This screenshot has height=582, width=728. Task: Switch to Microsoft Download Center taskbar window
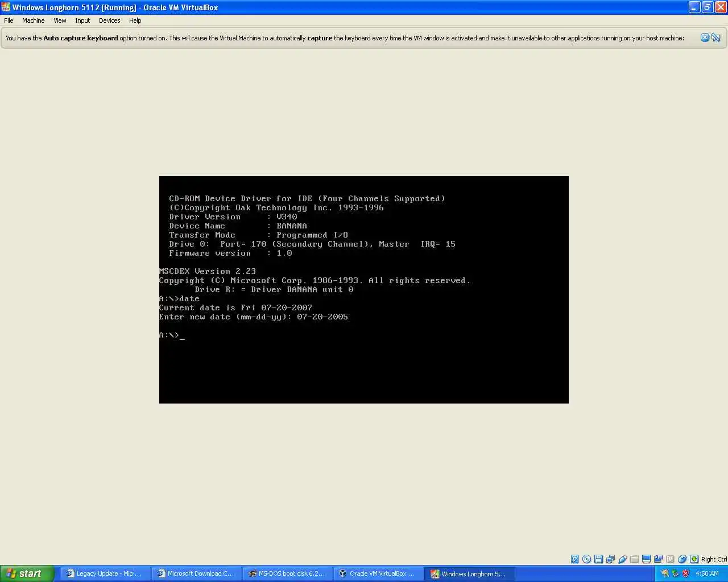(197, 573)
